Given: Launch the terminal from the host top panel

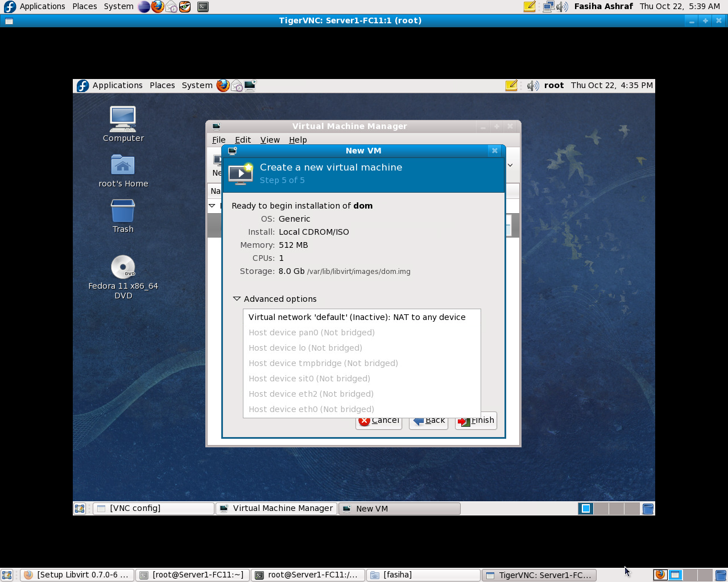Looking at the screenshot, I should point(202,7).
